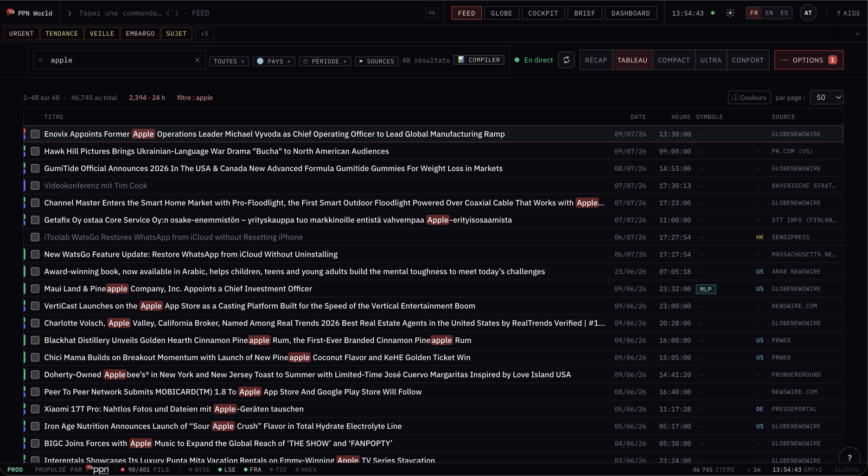Open the PÉRIODE time range dropdown
868x476 pixels.
pos(325,61)
